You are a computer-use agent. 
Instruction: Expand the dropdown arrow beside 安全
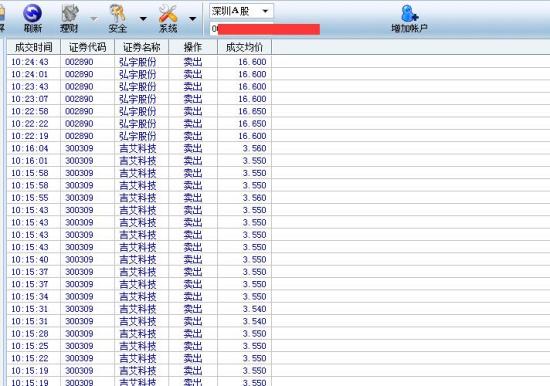pyautogui.click(x=143, y=19)
